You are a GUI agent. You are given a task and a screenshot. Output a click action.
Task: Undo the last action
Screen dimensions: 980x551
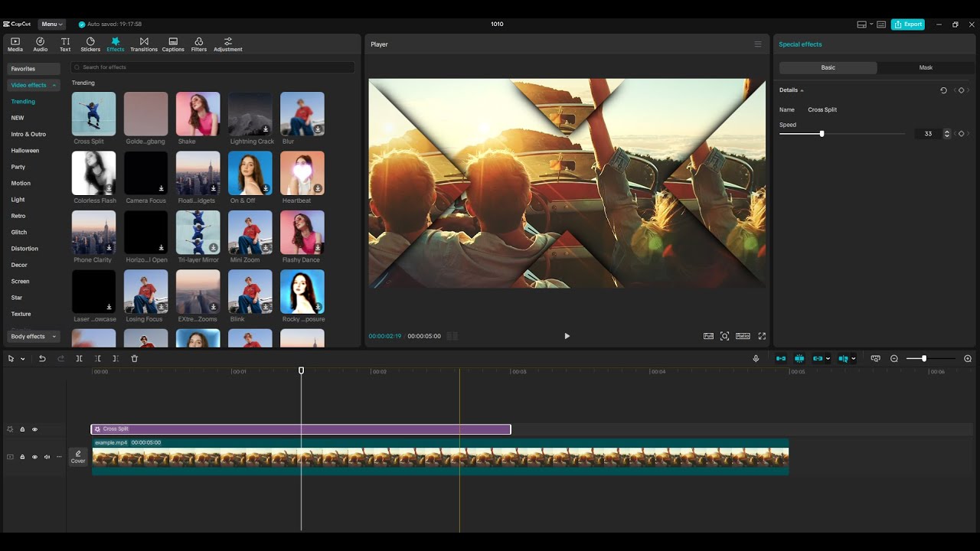pyautogui.click(x=42, y=358)
